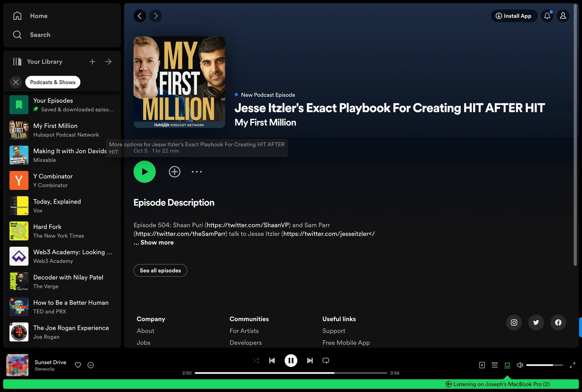Remove the Podcasts & Shows filter

click(16, 82)
